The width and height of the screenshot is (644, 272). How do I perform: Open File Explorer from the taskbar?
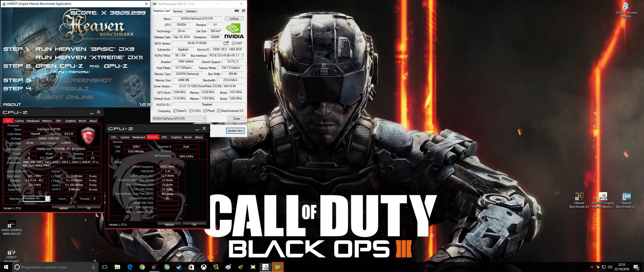coord(117,267)
